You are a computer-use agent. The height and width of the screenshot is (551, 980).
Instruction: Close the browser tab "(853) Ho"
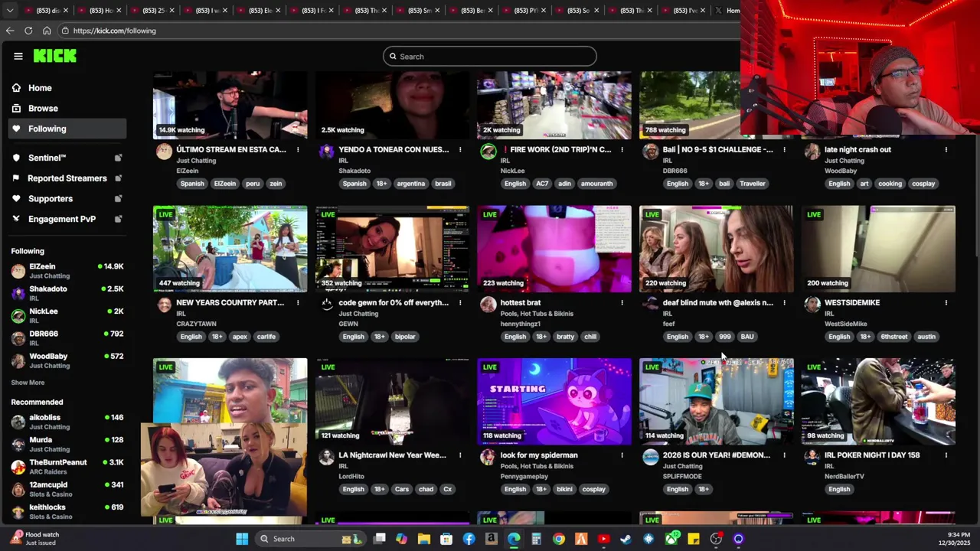118,11
